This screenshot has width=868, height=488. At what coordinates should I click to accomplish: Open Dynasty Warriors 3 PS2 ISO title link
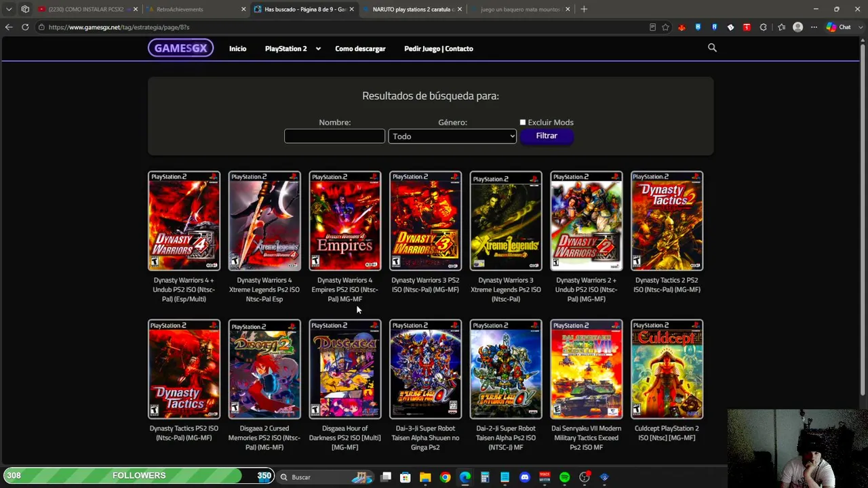point(425,285)
